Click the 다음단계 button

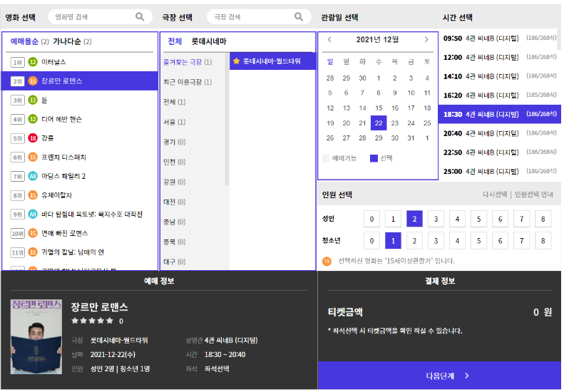[x=439, y=376]
